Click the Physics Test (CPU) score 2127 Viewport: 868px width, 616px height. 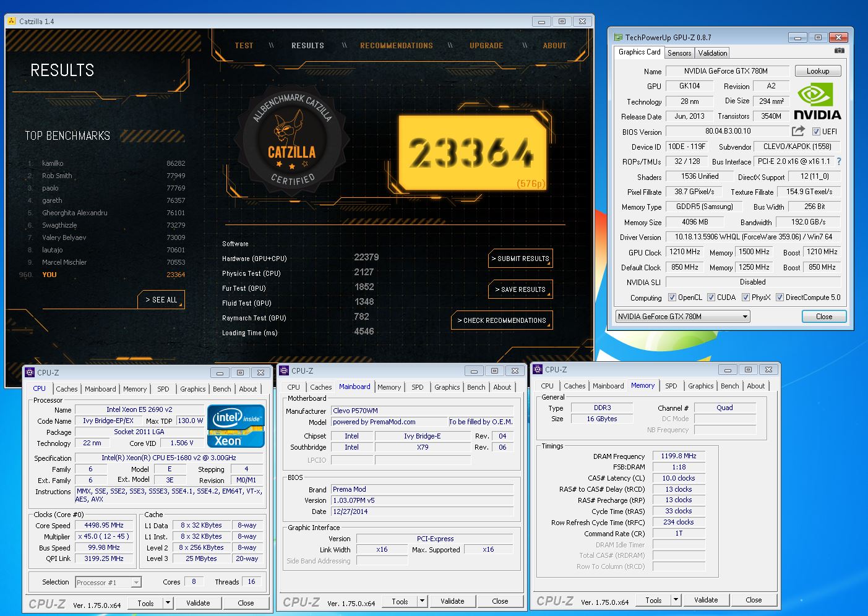coord(364,272)
